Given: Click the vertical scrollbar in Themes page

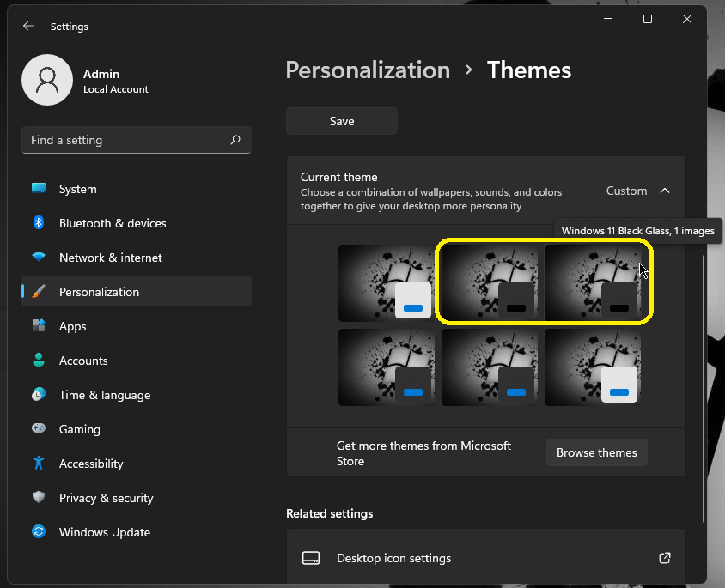Looking at the screenshot, I should click(703, 388).
